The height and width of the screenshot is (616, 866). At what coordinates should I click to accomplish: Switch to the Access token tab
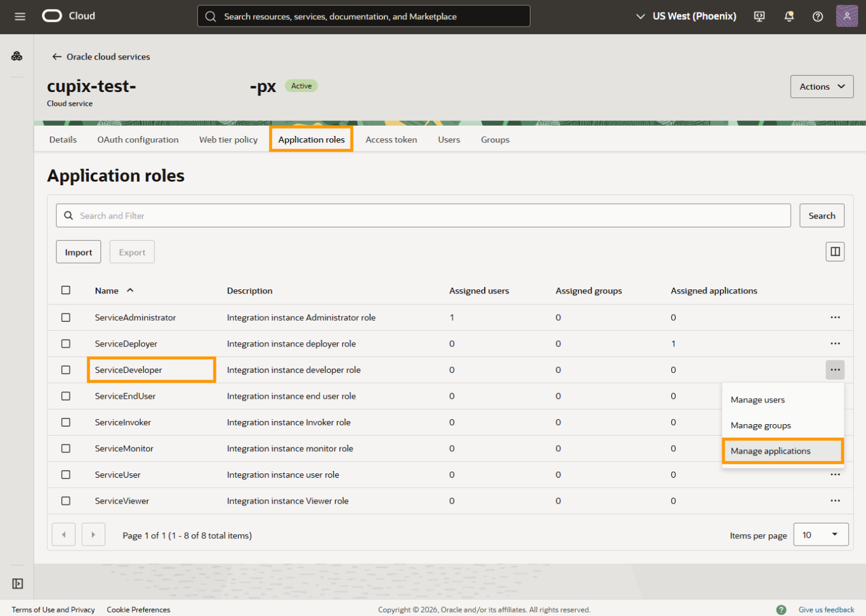coord(392,140)
